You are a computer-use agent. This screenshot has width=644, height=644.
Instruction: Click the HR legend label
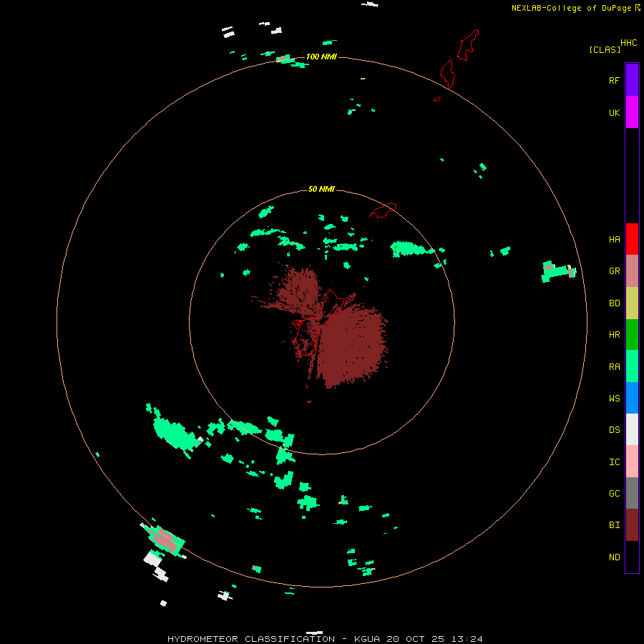point(614,335)
